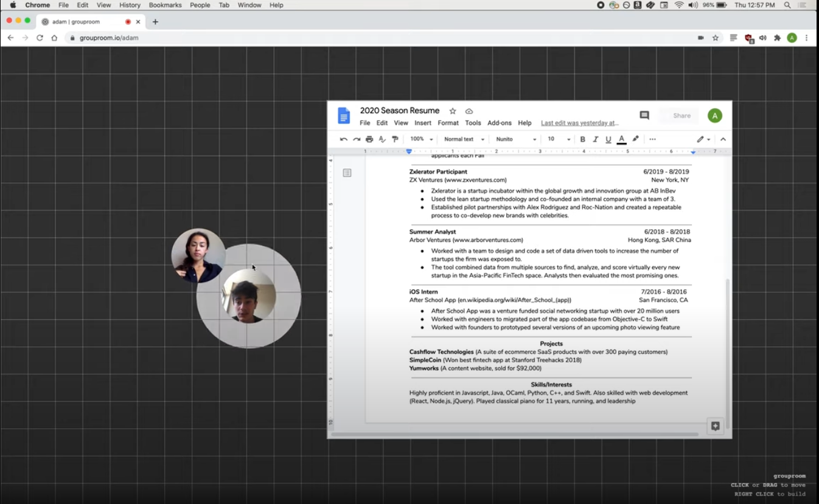Open the Nunito font dropdown
Viewport: 819px width, 504px height.
coord(516,139)
